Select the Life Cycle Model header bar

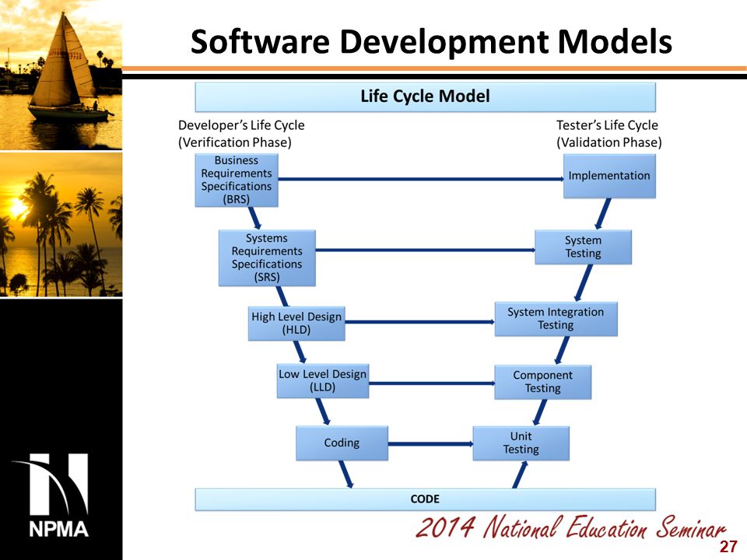425,96
